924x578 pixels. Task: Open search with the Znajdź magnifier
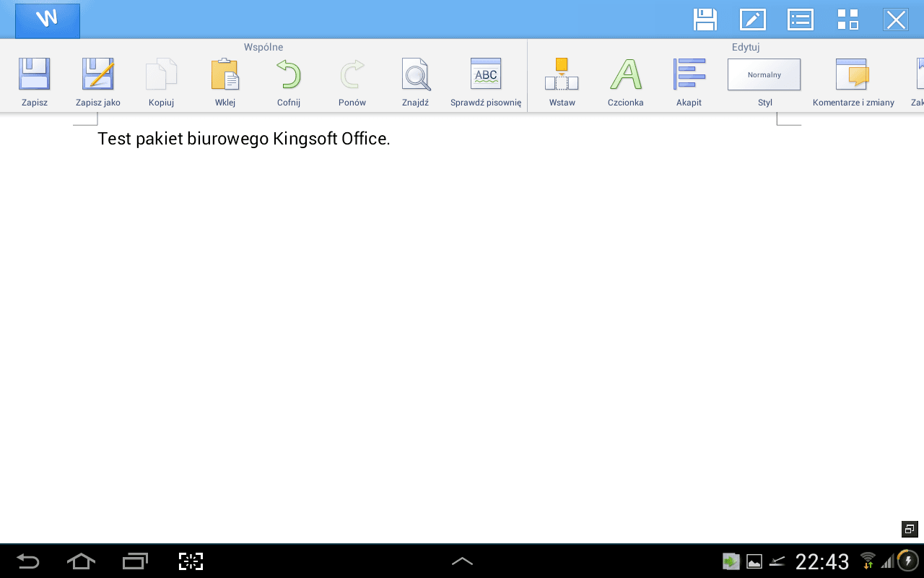[416, 82]
